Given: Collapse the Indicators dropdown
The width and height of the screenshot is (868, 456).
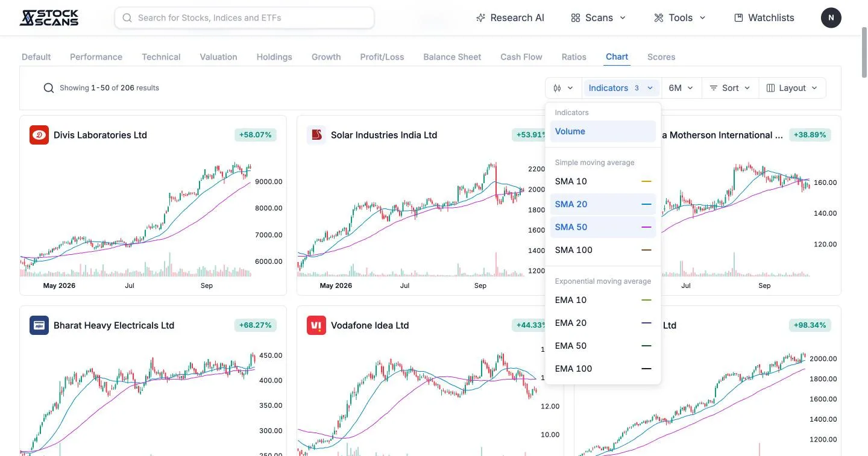Looking at the screenshot, I should click(x=621, y=88).
